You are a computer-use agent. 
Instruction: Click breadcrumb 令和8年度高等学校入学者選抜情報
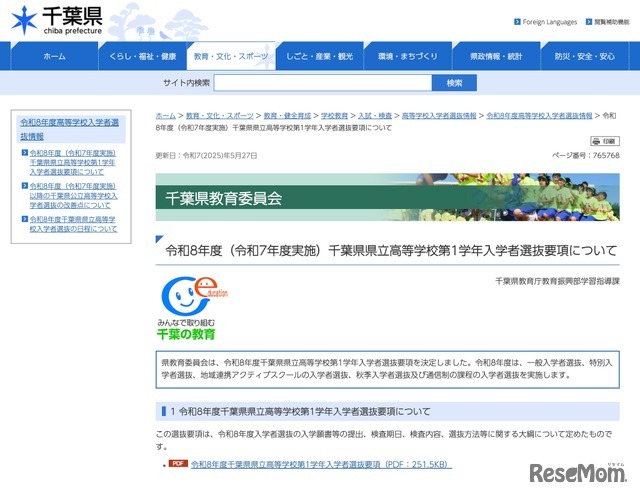(x=539, y=116)
